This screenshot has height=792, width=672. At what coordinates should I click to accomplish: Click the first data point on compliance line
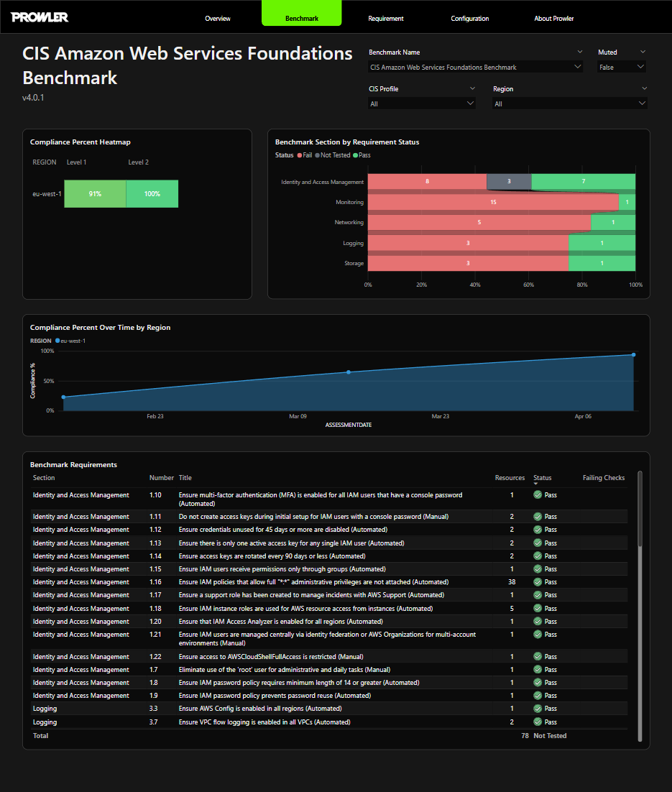click(64, 397)
